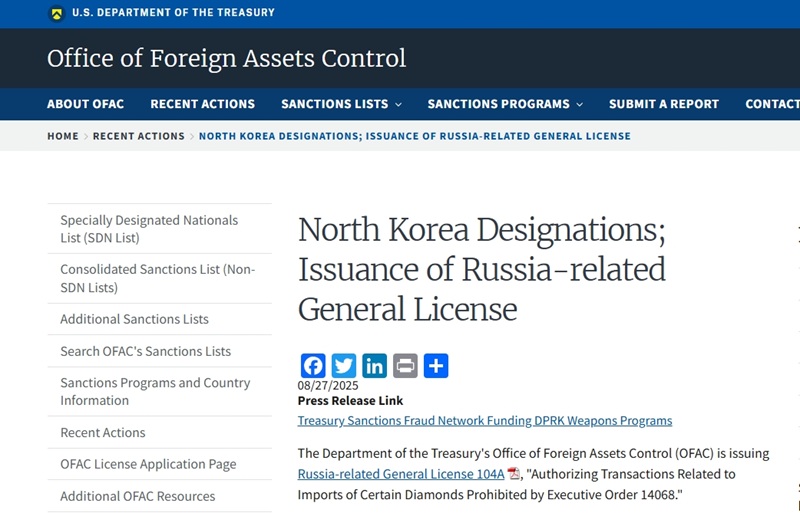Share page via Facebook icon
The width and height of the screenshot is (800, 513).
pos(313,366)
